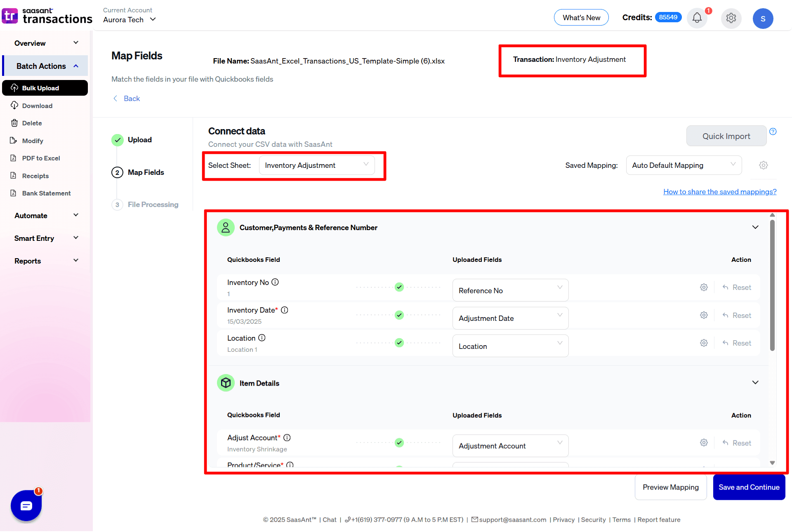The width and height of the screenshot is (792, 532).
Task: Click the PDF to Excel document icon
Action: (x=14, y=158)
